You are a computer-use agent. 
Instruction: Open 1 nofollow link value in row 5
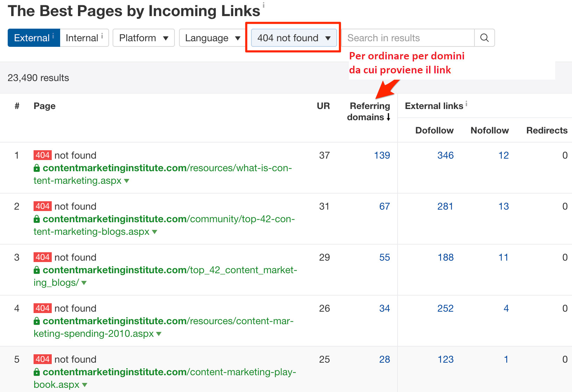[x=506, y=360]
